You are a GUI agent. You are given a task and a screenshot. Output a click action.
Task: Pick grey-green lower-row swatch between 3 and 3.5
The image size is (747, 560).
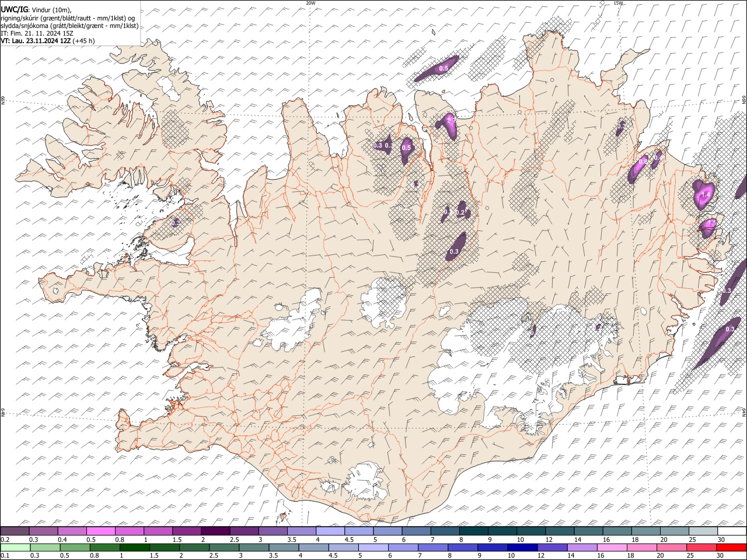coord(254,547)
